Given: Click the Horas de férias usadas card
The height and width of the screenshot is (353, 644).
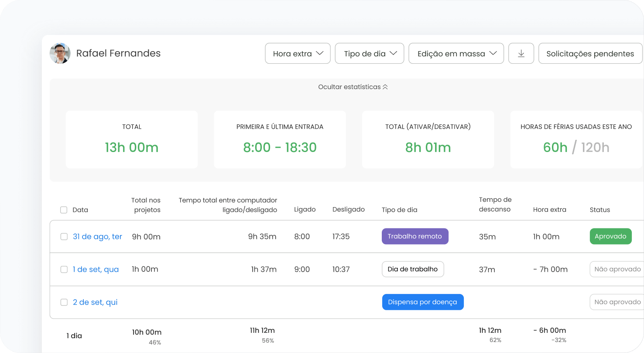Looking at the screenshot, I should click(x=576, y=139).
